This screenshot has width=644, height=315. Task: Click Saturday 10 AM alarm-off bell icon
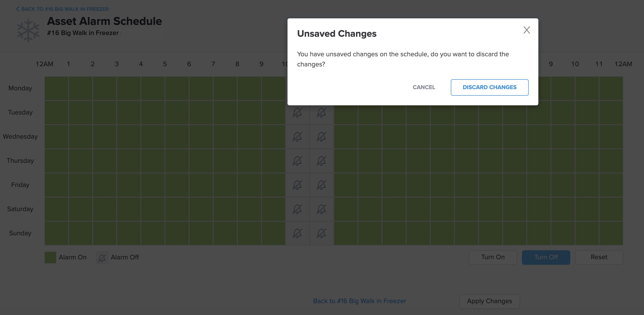(297, 209)
